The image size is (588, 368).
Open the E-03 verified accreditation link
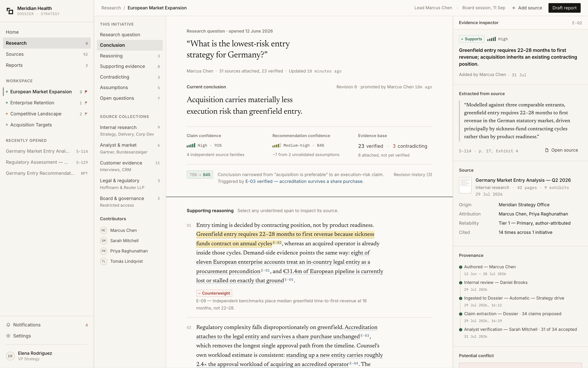point(304,181)
